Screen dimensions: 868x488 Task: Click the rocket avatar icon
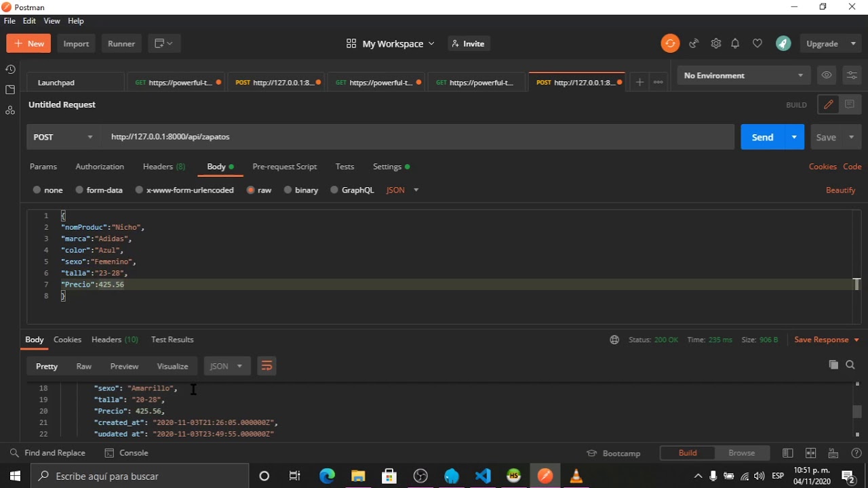(x=783, y=43)
